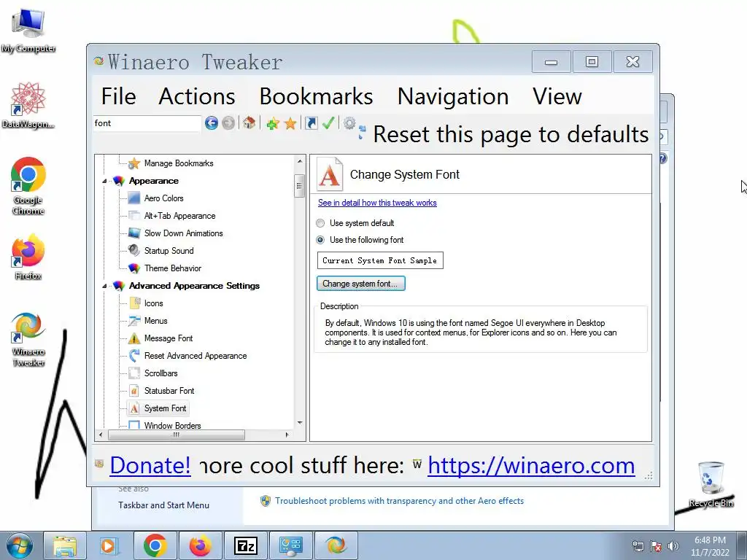Open the Windows Start button
This screenshot has width=747, height=560.
[x=19, y=545]
